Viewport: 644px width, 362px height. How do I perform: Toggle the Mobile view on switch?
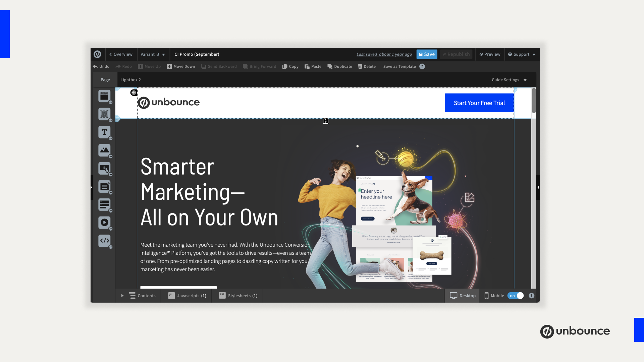pyautogui.click(x=516, y=296)
